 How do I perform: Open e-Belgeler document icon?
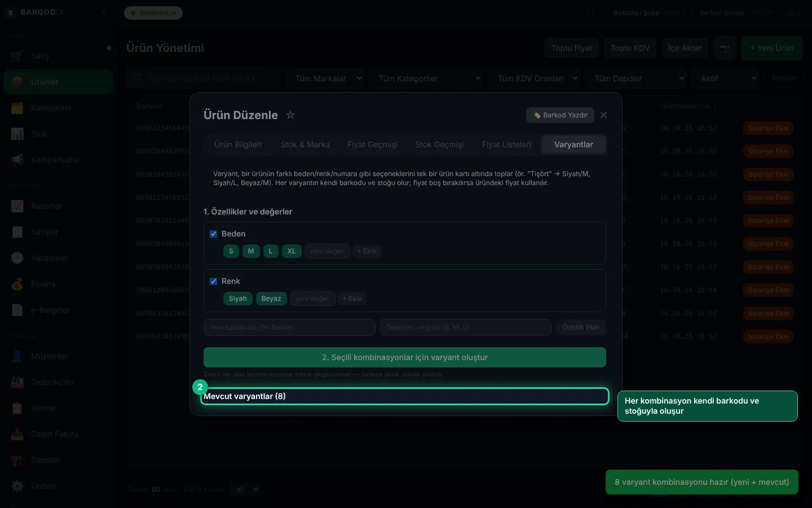pyautogui.click(x=17, y=310)
